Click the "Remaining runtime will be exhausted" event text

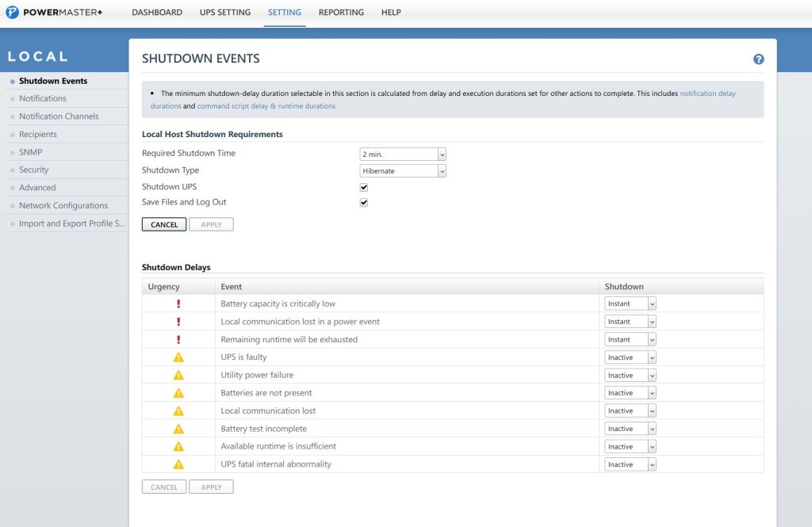pyautogui.click(x=289, y=340)
